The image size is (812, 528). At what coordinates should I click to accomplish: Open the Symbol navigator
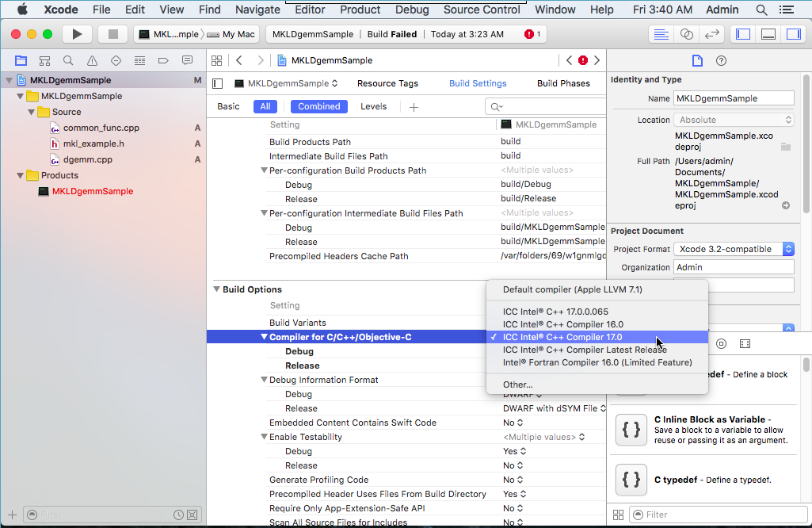[x=44, y=60]
